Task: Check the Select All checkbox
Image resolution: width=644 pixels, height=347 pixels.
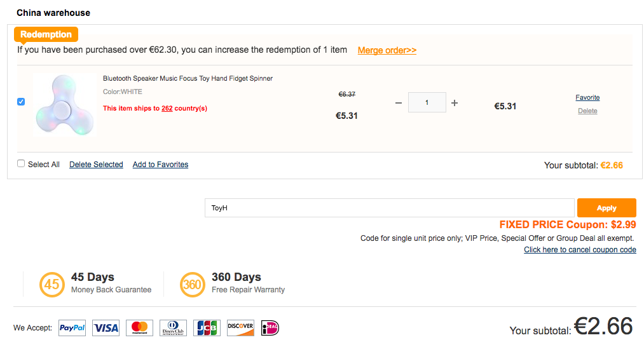Action: click(x=21, y=164)
